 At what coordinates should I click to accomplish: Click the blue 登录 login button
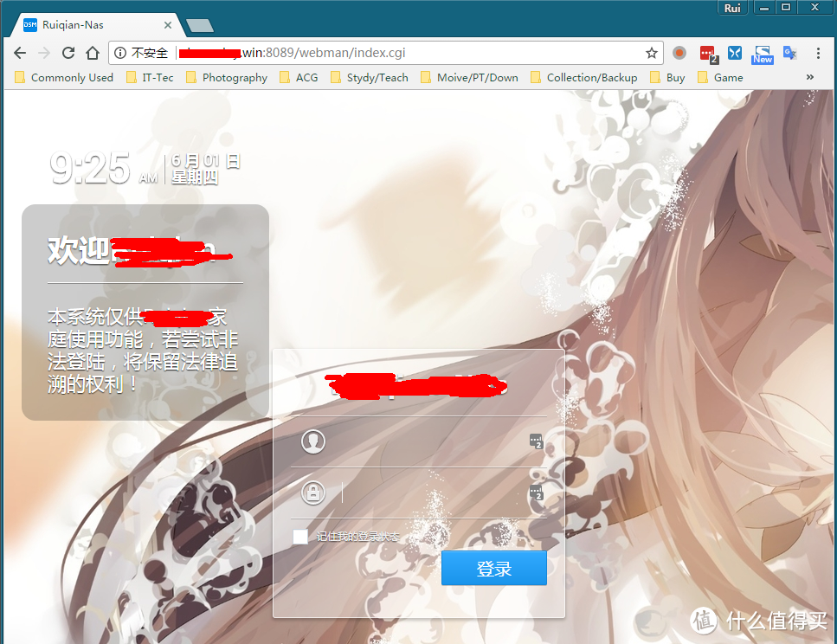point(493,568)
